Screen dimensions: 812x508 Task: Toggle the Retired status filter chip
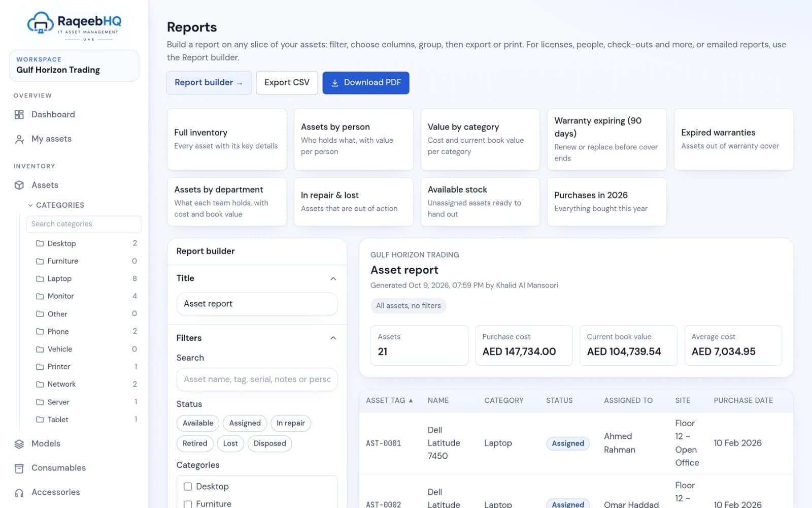pos(195,443)
